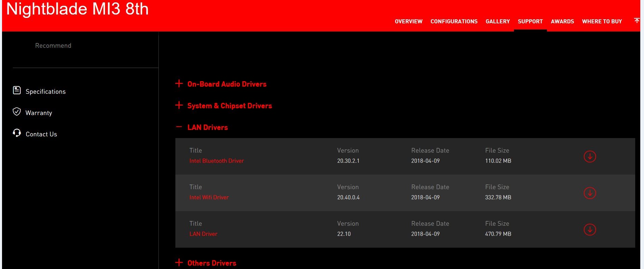Image resolution: width=644 pixels, height=269 pixels.
Task: Click Bluetooth driver release date 2018-04-09
Action: coord(425,161)
